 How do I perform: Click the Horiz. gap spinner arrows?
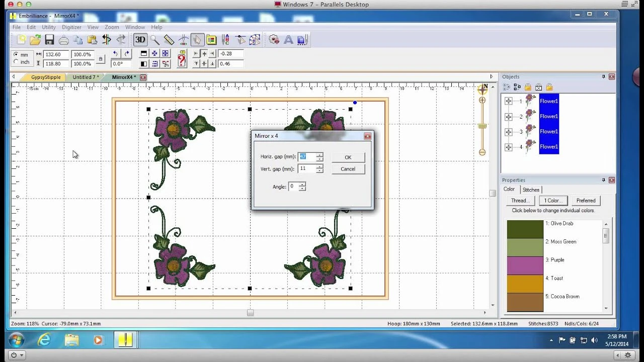319,157
